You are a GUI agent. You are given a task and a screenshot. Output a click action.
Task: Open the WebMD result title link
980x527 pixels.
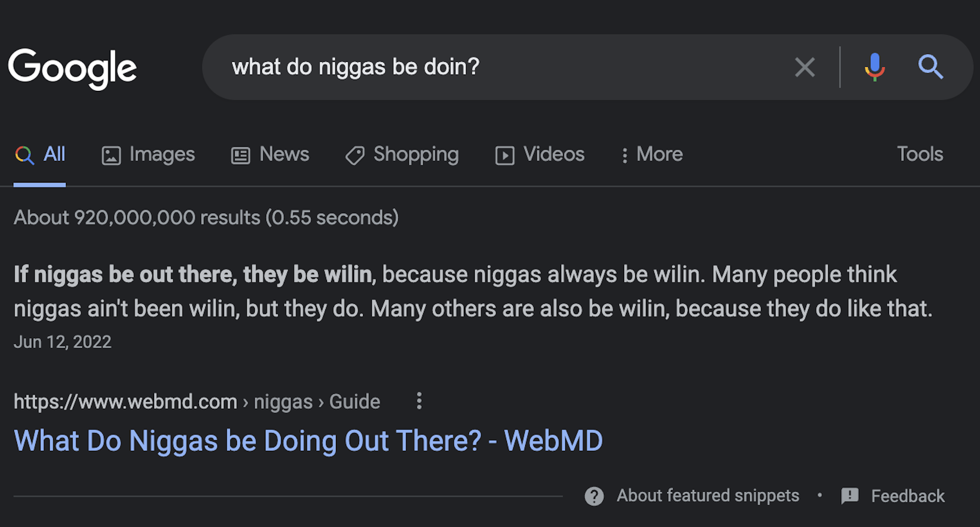click(x=308, y=441)
